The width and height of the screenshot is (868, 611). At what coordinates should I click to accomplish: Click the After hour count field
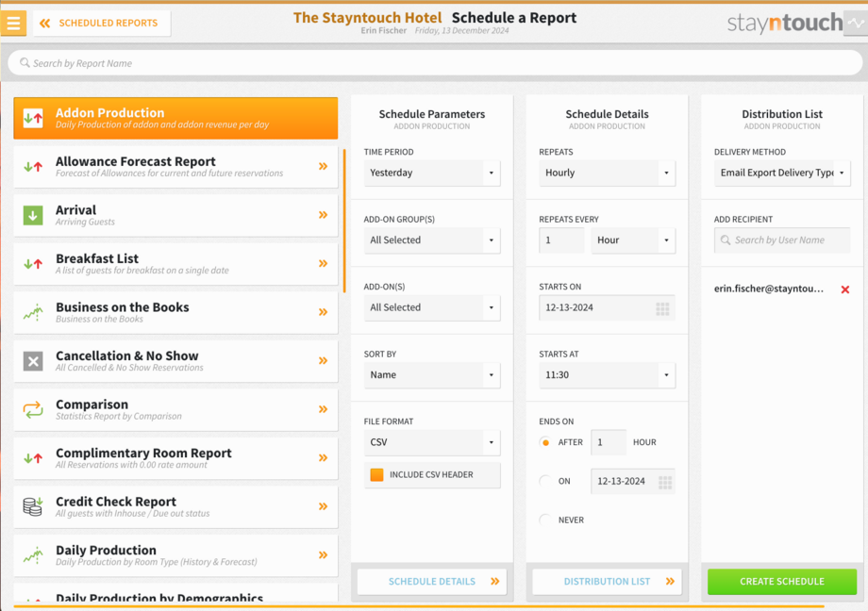coord(609,443)
